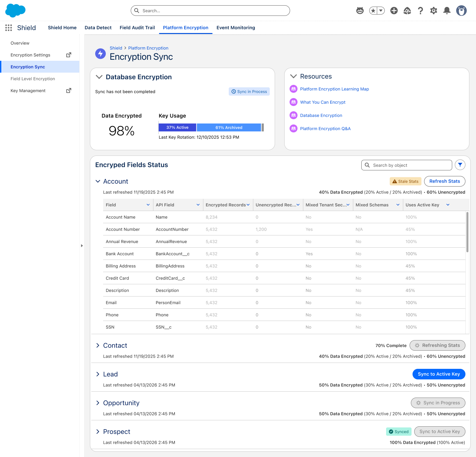Click the 61% Archived key usage bar
Screen dimensions: 476x457
pyautogui.click(x=229, y=127)
